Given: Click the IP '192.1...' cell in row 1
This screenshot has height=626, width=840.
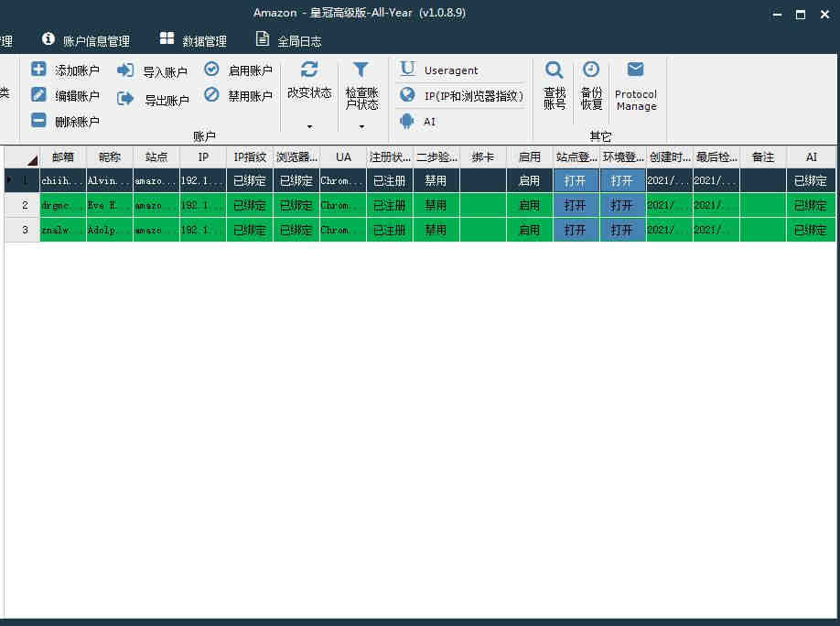Looking at the screenshot, I should pyautogui.click(x=203, y=181).
